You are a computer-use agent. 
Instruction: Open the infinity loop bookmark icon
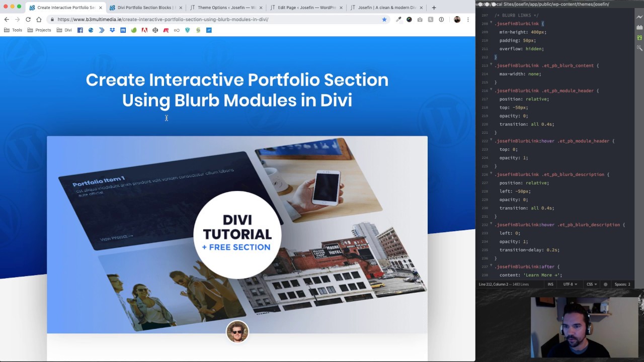177,30
